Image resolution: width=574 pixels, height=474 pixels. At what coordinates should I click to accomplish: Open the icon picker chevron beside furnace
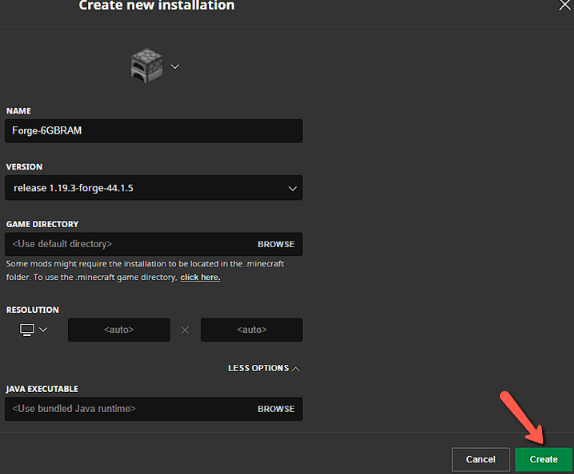click(x=175, y=67)
